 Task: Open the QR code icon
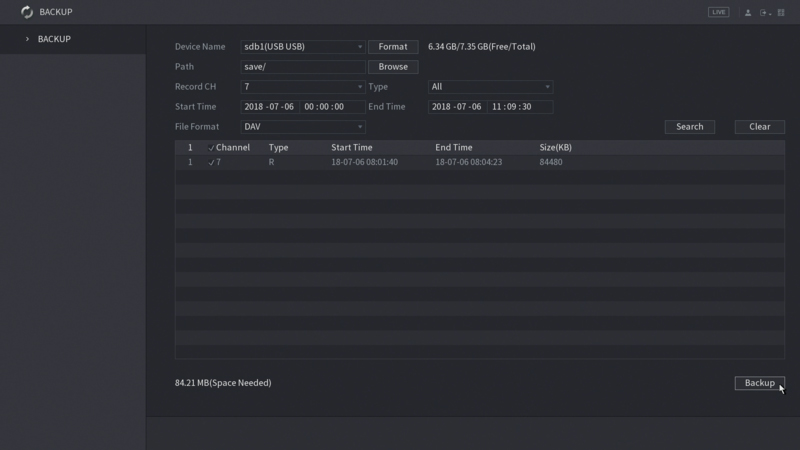(781, 12)
